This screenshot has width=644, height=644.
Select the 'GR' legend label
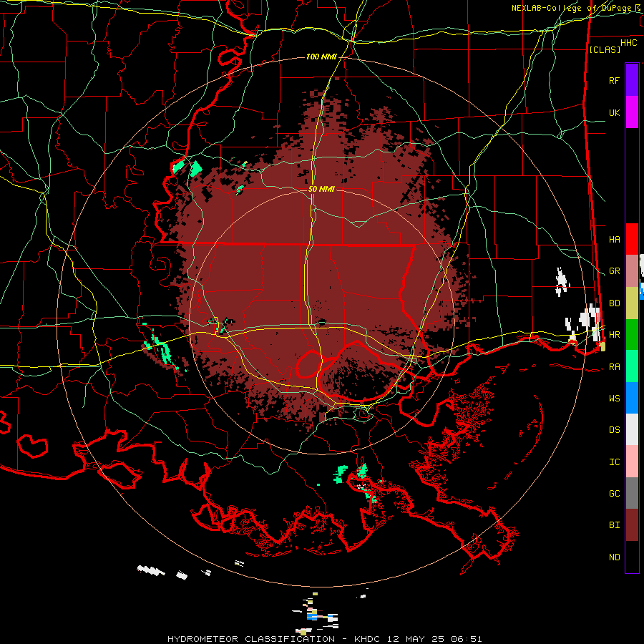(x=615, y=271)
